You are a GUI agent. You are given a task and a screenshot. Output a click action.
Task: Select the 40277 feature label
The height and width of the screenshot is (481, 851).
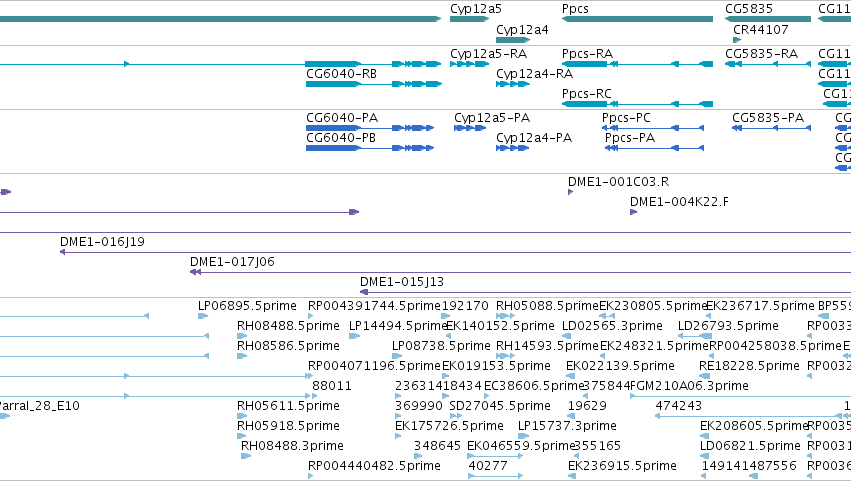(488, 467)
